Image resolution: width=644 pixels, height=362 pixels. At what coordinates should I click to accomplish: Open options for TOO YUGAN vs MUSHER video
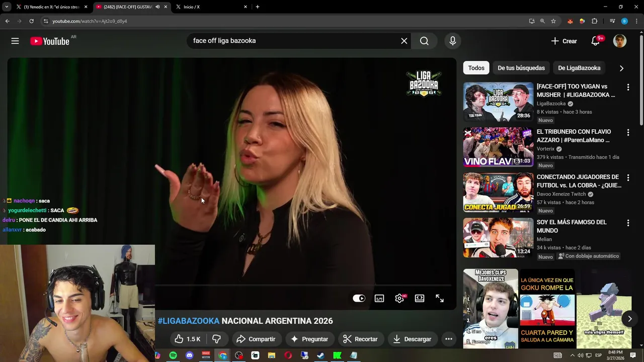tap(628, 87)
